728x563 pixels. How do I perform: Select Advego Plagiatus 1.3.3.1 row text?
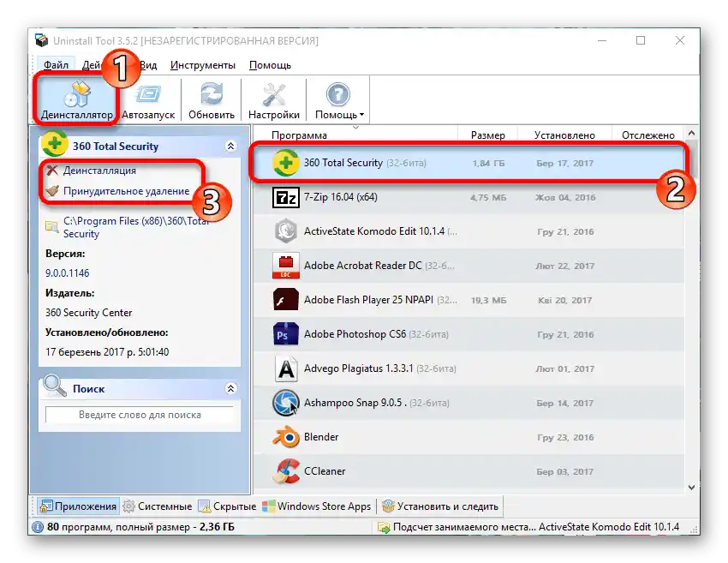click(x=358, y=368)
